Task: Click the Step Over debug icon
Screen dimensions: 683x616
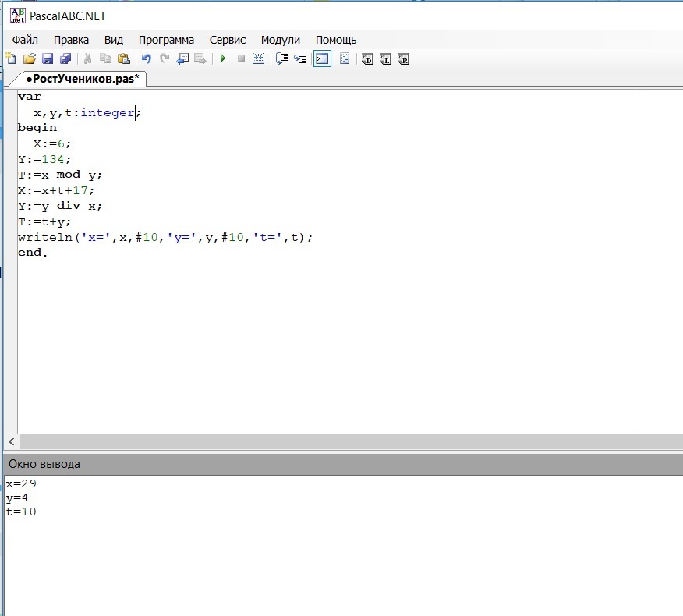Action: tap(282, 58)
